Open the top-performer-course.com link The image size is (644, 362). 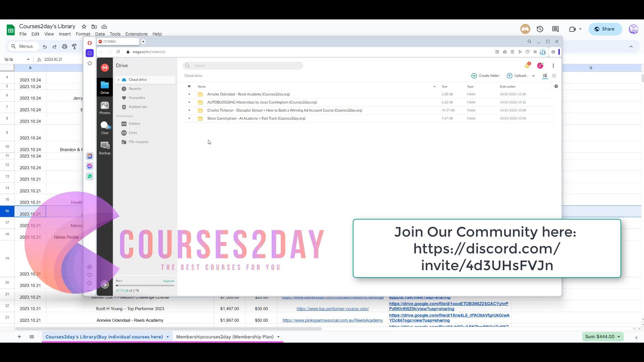332,309
